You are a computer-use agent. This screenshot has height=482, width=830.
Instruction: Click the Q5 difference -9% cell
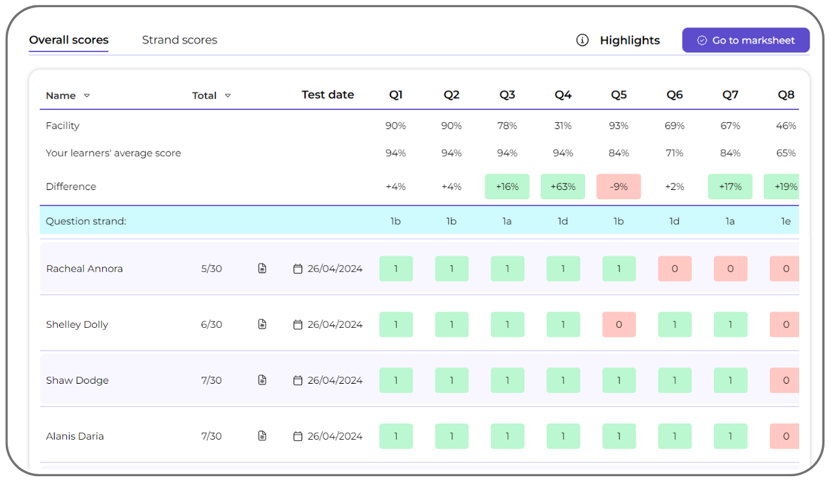(x=619, y=187)
